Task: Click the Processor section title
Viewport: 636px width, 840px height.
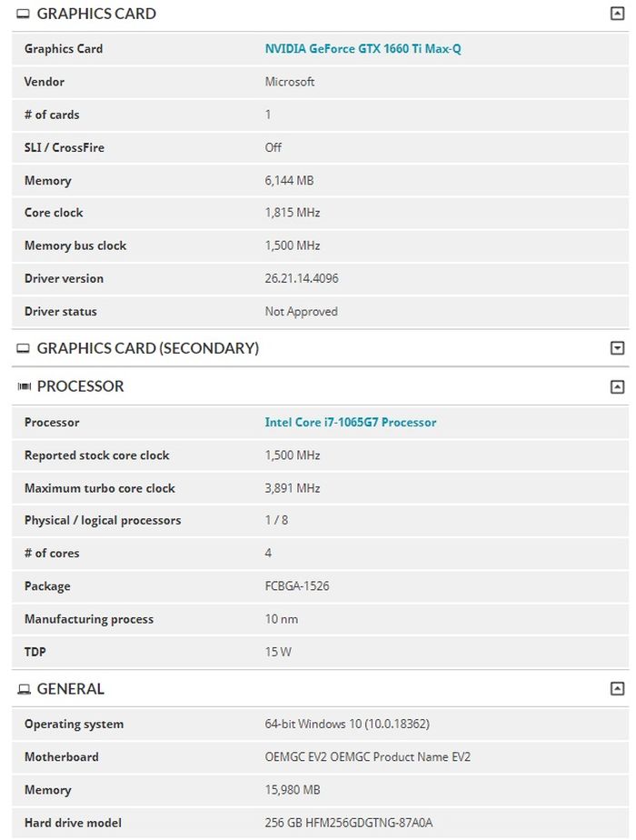Action: (80, 386)
